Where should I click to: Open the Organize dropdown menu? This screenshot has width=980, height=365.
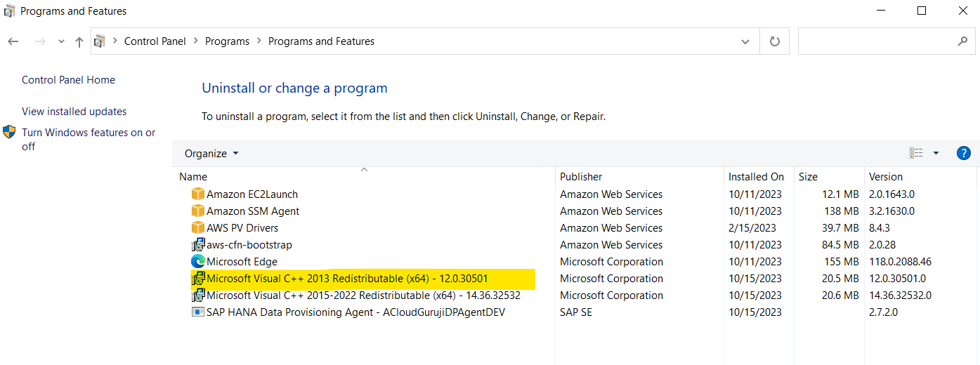[211, 154]
